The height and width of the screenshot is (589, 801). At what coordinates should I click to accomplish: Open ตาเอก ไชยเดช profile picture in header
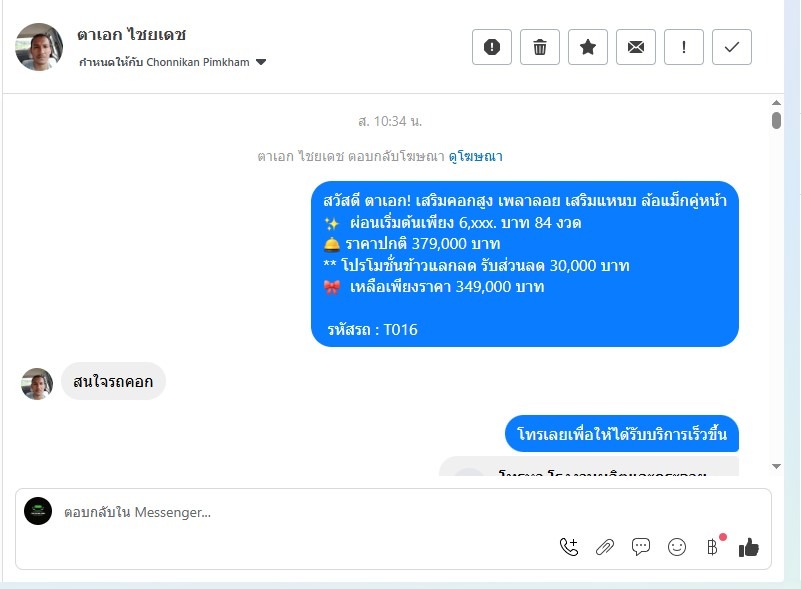(39, 47)
